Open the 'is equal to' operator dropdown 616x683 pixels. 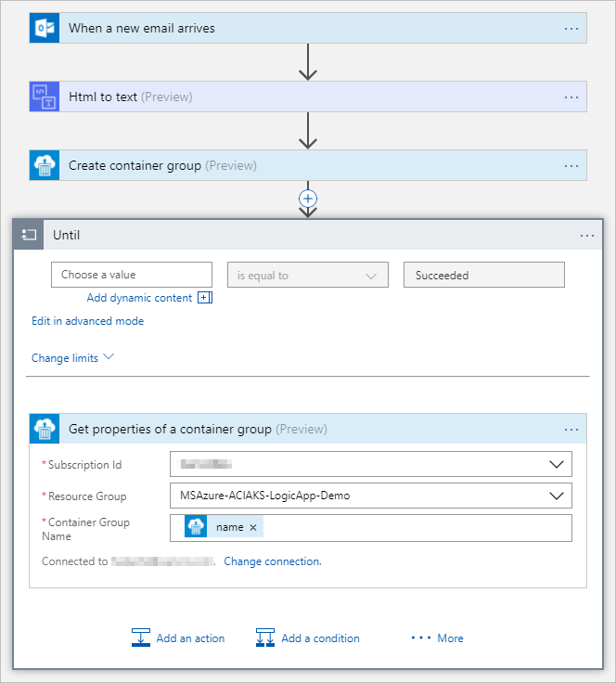pyautogui.click(x=308, y=275)
